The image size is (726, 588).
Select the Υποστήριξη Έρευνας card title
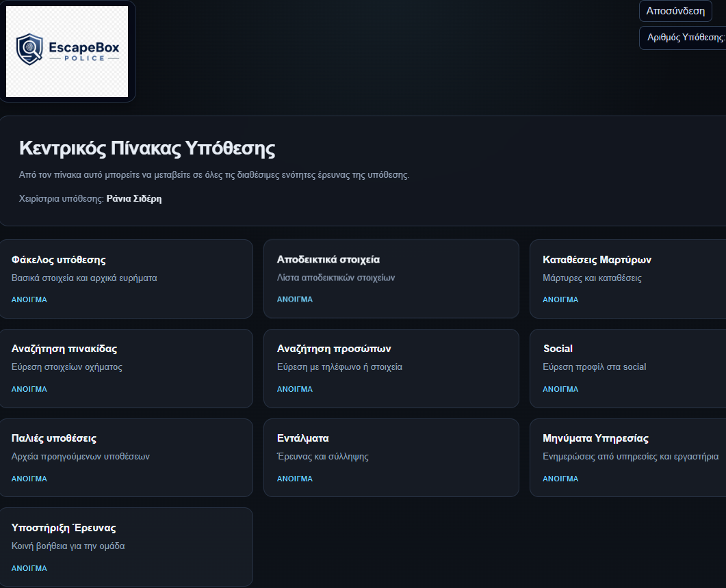point(64,528)
